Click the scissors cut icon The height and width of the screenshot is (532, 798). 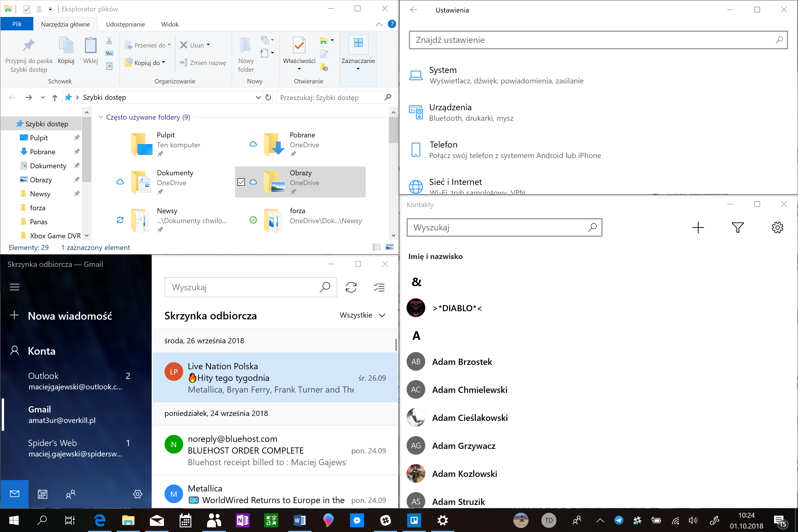click(x=109, y=41)
